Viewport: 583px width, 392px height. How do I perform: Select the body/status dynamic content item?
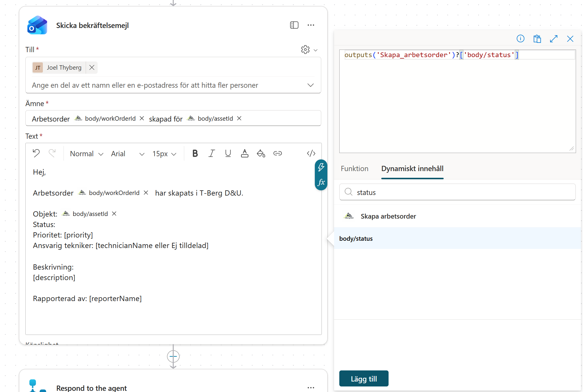[457, 238]
